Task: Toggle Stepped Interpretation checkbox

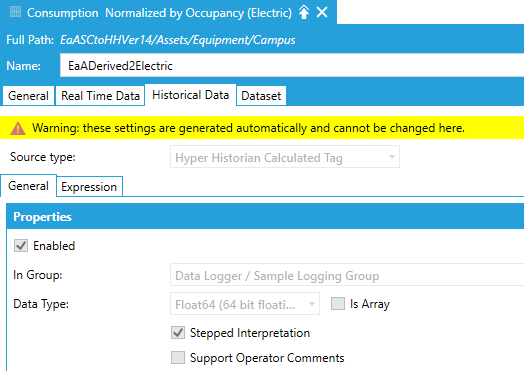Action: pyautogui.click(x=178, y=333)
